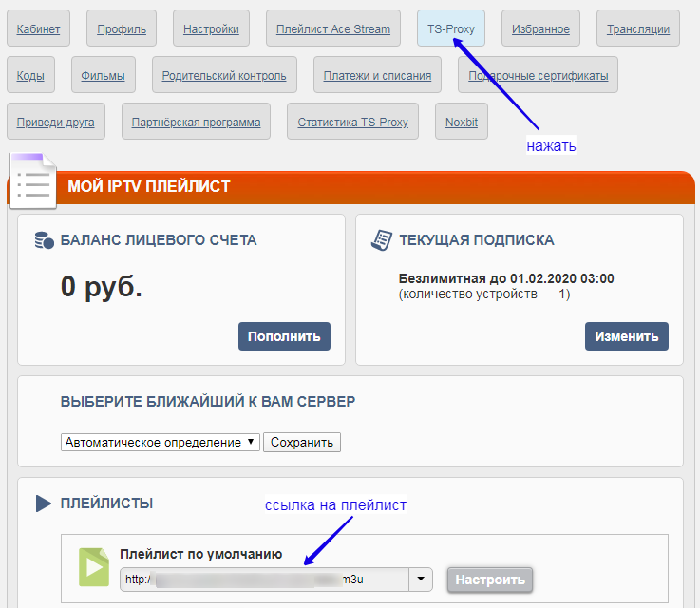The width and height of the screenshot is (700, 608).
Task: Open the TS-Proxy tab
Action: [x=451, y=28]
